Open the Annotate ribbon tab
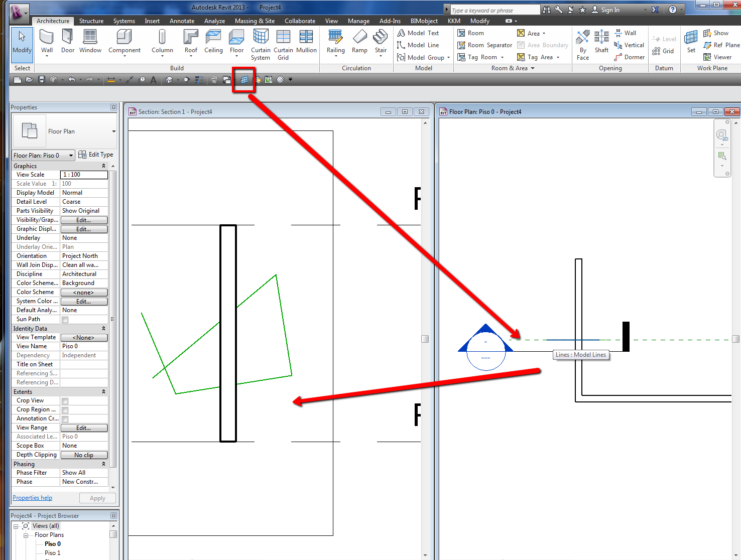Image resolution: width=741 pixels, height=560 pixels. tap(182, 21)
